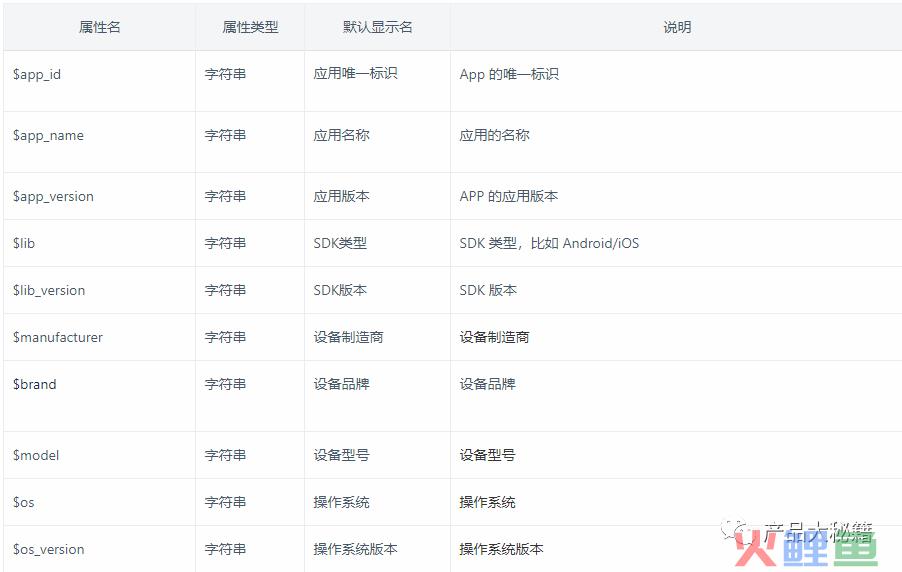The width and height of the screenshot is (902, 572).
Task: Click the 属性名 column header
Action: (100, 27)
